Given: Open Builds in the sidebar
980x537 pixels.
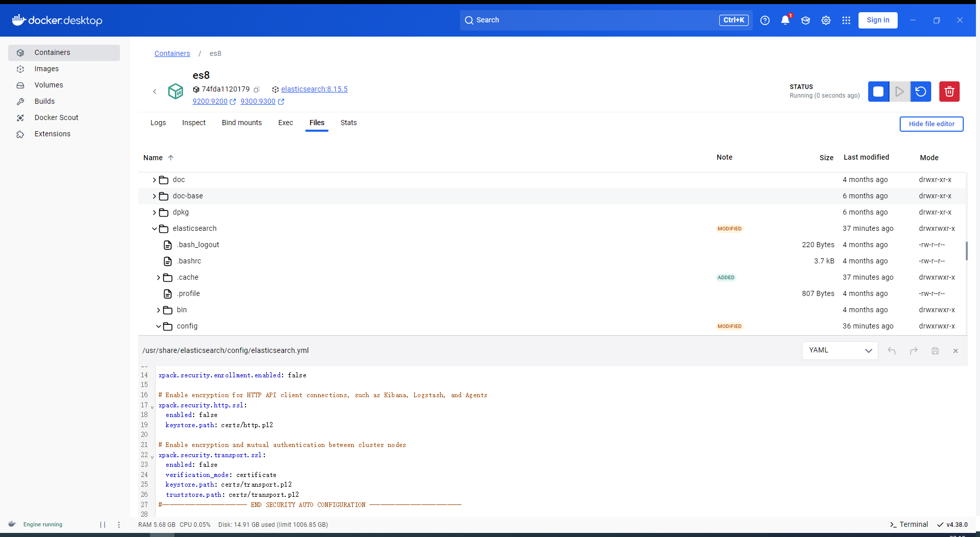Looking at the screenshot, I should click(x=64, y=102).
